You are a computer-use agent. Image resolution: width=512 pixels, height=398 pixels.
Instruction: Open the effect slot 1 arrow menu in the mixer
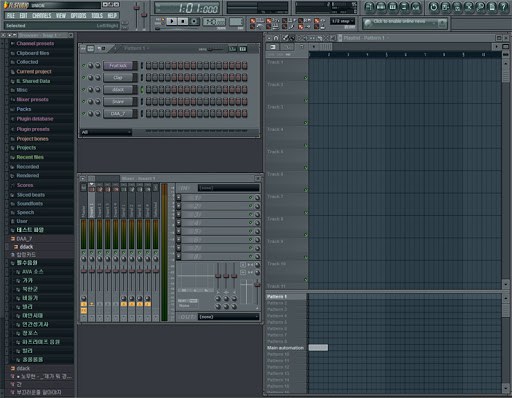click(x=179, y=197)
